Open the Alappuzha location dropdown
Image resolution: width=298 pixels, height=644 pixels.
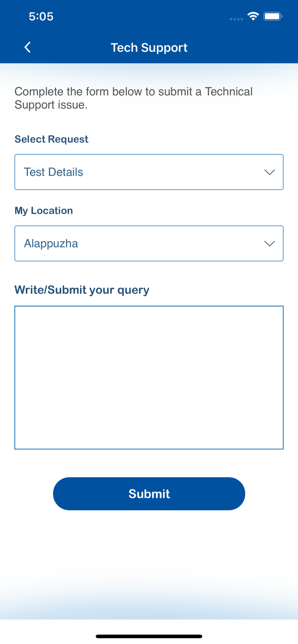(149, 243)
